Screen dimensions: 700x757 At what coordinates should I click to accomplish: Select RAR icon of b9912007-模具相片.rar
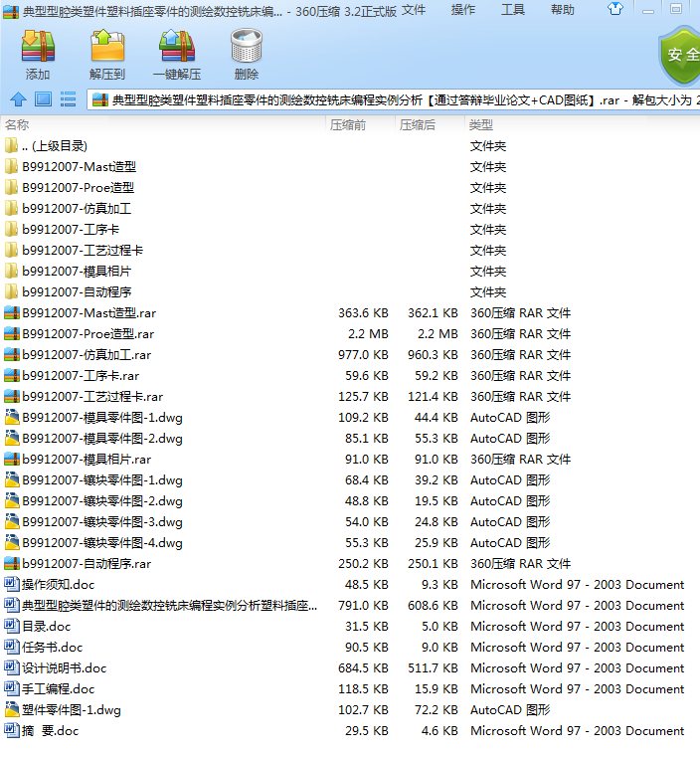click(12, 460)
